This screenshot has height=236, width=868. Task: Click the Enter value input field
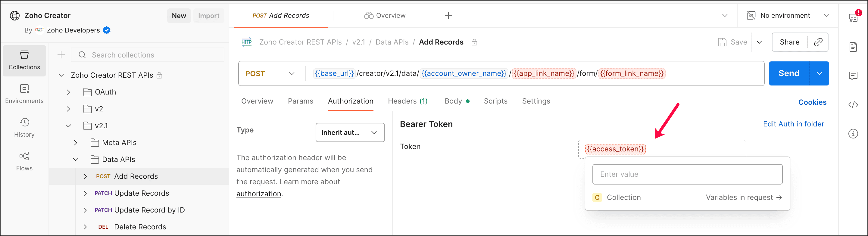coord(687,174)
